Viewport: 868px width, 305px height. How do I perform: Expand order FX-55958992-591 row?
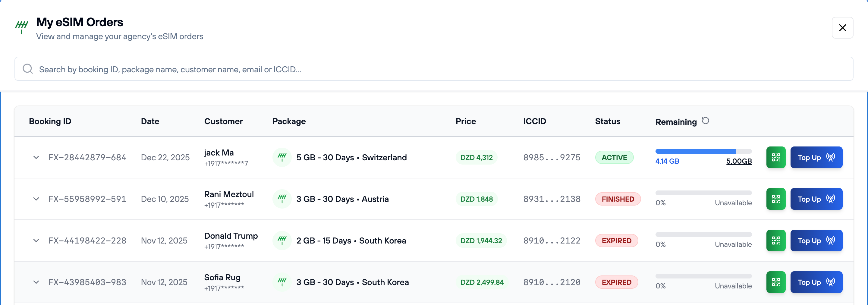click(x=36, y=199)
